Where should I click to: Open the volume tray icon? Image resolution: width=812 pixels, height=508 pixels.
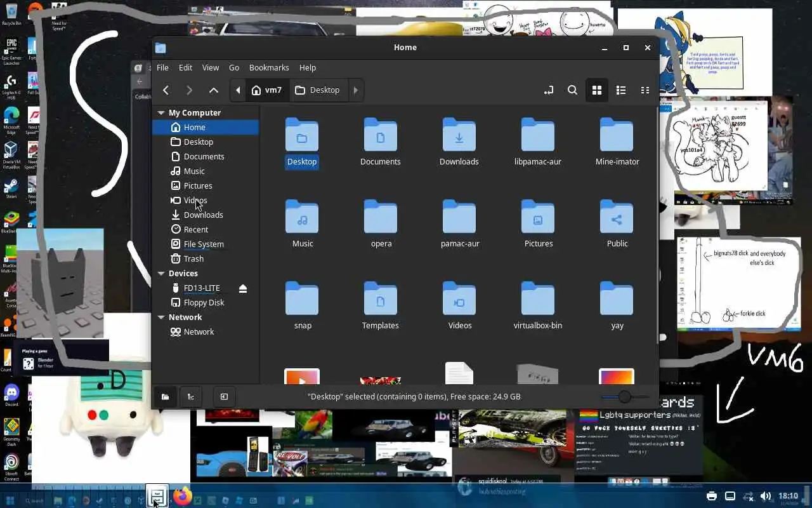pyautogui.click(x=766, y=496)
